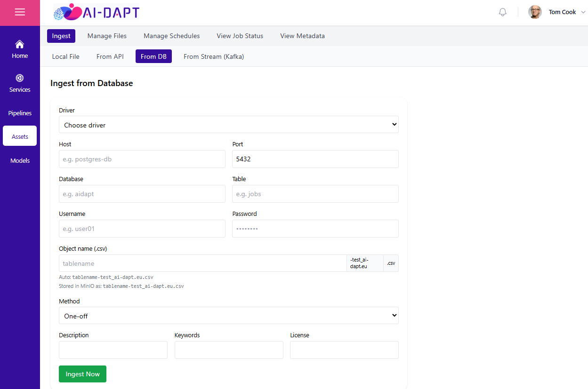Select the Object name tablename field
Viewport: 588px width, 389px height.
(203, 263)
